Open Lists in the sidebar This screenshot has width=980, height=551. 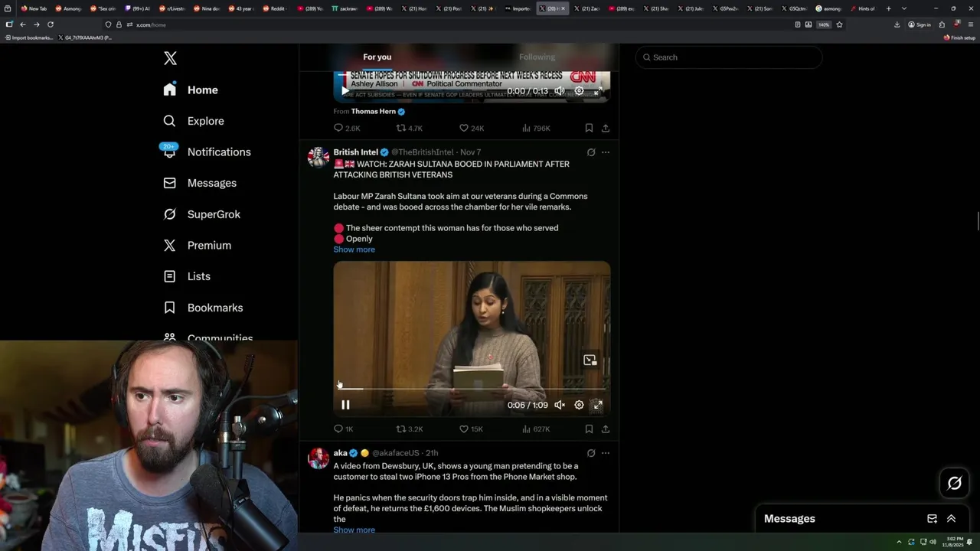click(187, 276)
